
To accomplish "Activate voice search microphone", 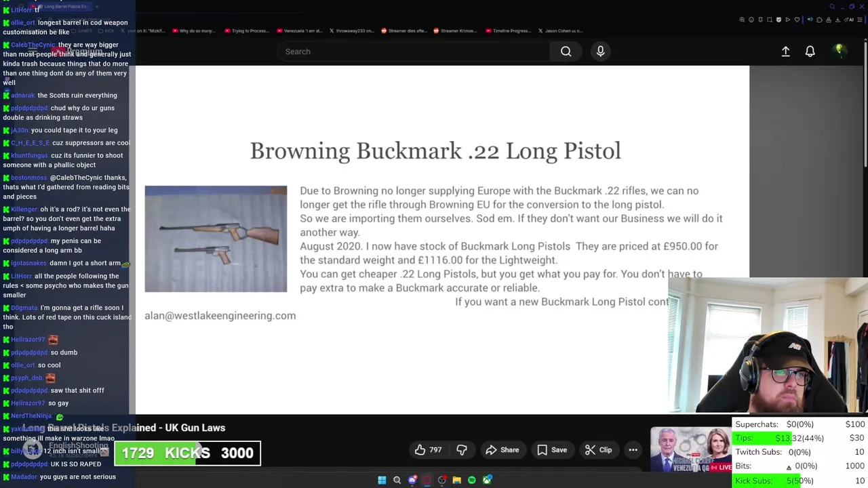I will pos(600,52).
